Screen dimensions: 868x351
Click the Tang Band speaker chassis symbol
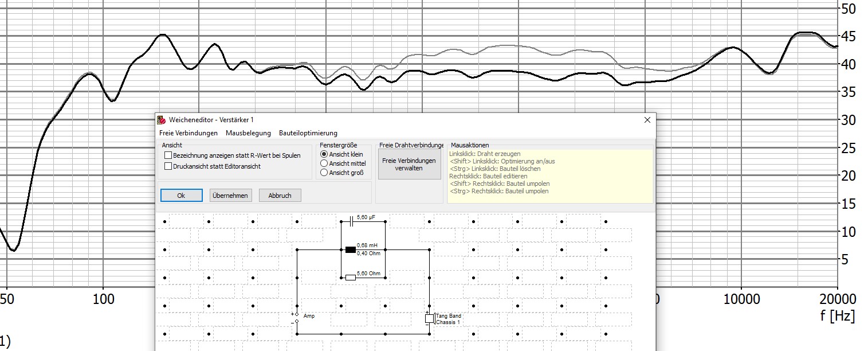pos(429,318)
